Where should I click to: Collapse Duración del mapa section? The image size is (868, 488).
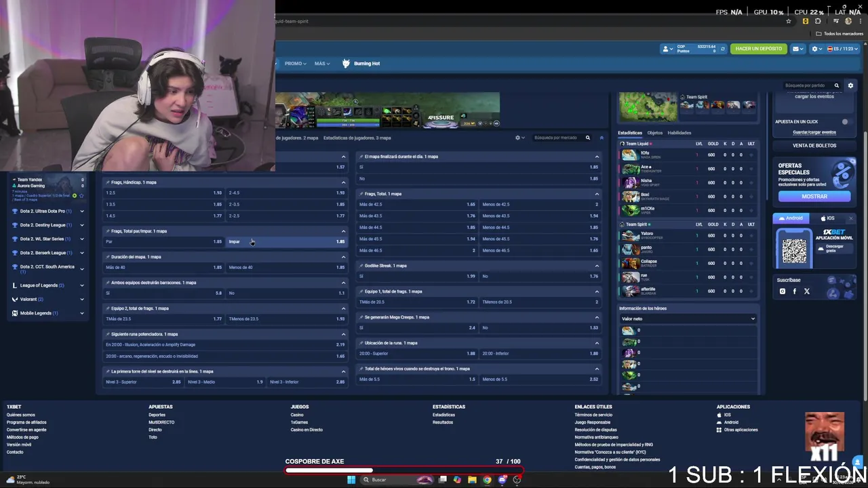(x=343, y=257)
